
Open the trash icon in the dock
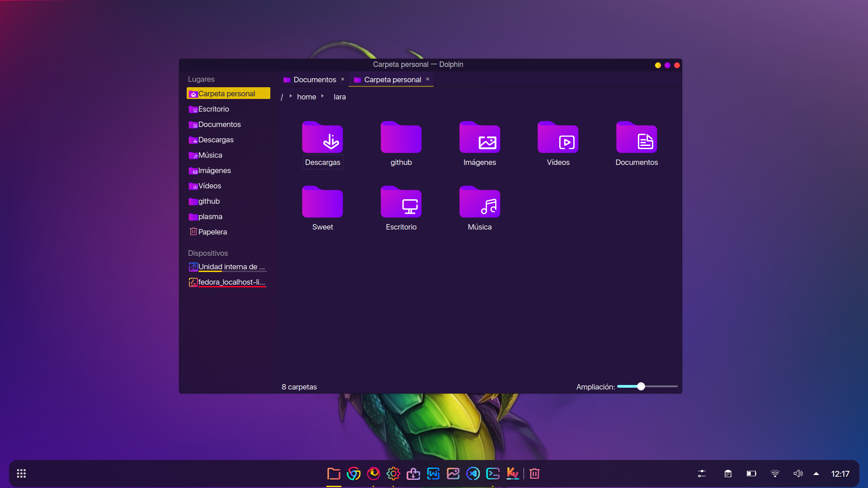[x=534, y=474]
